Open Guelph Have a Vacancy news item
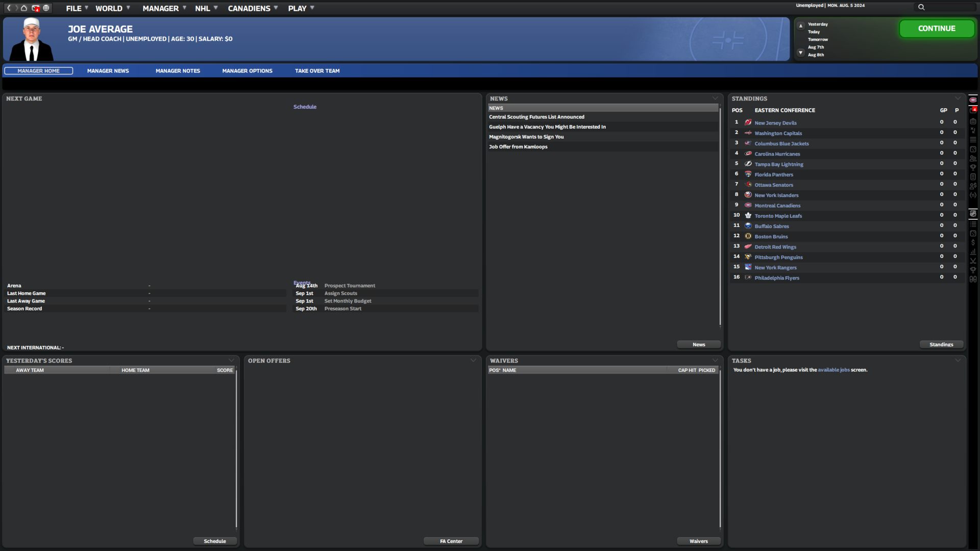Viewport: 980px width, 551px height. click(x=547, y=127)
